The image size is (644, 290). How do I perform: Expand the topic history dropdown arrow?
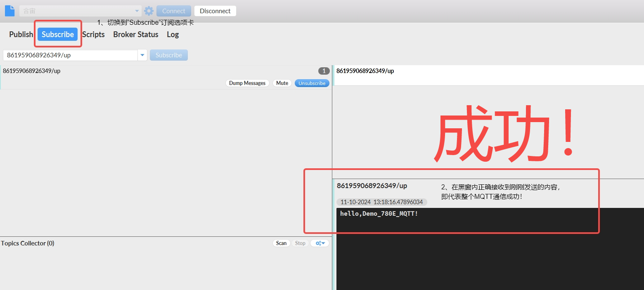point(142,55)
